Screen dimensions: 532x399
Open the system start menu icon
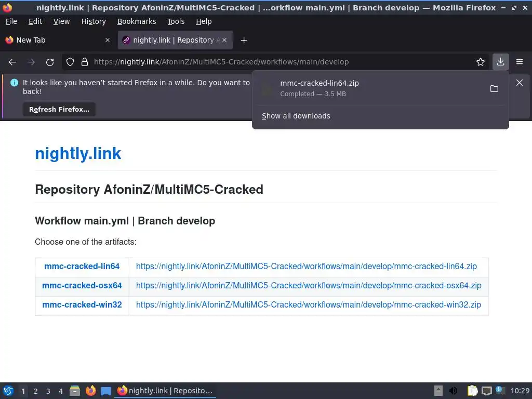tap(8, 391)
